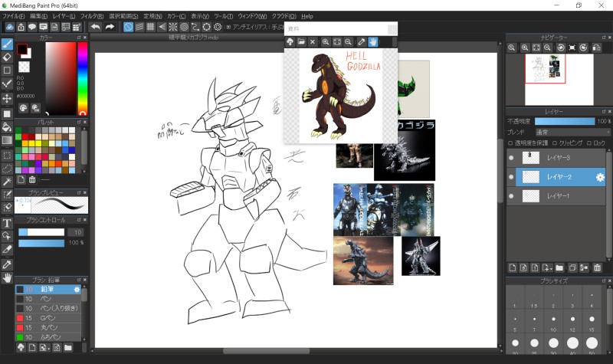The width and height of the screenshot is (613, 364).
Task: Enable the クリッピング checkbox
Action: [x=555, y=143]
